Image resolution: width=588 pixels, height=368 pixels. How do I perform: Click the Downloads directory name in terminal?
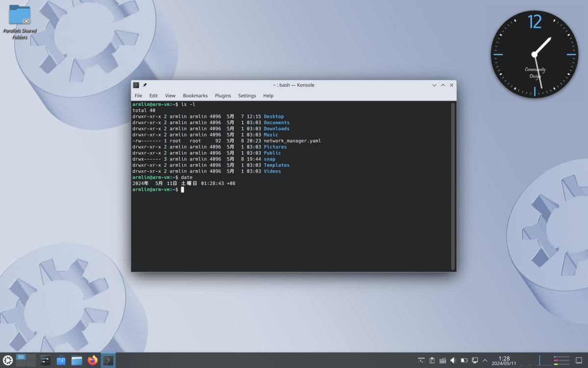[277, 129]
